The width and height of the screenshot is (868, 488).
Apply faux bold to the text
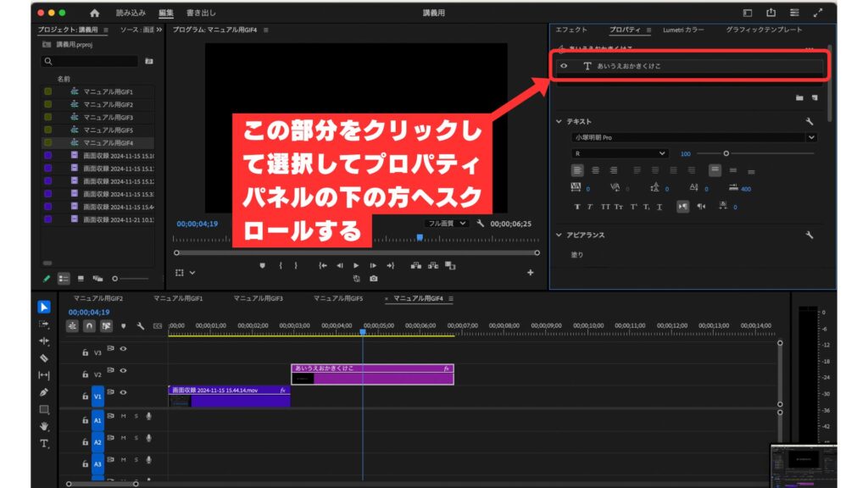point(576,207)
